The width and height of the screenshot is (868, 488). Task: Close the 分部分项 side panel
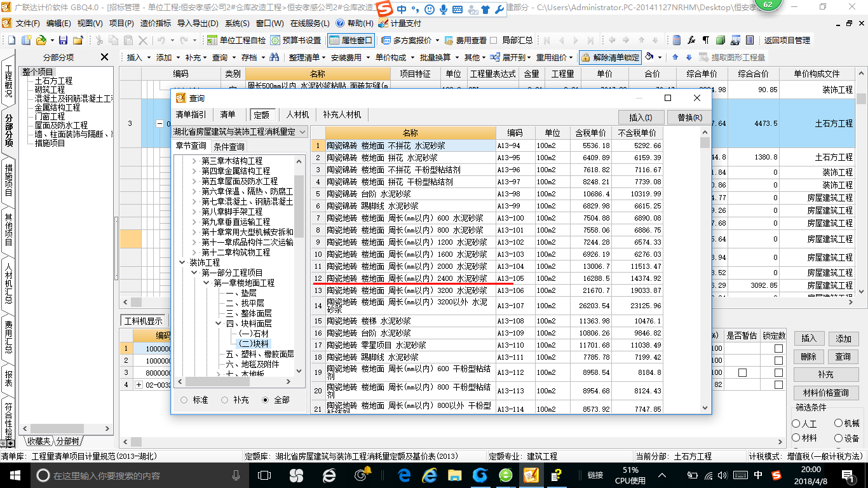[x=105, y=57]
